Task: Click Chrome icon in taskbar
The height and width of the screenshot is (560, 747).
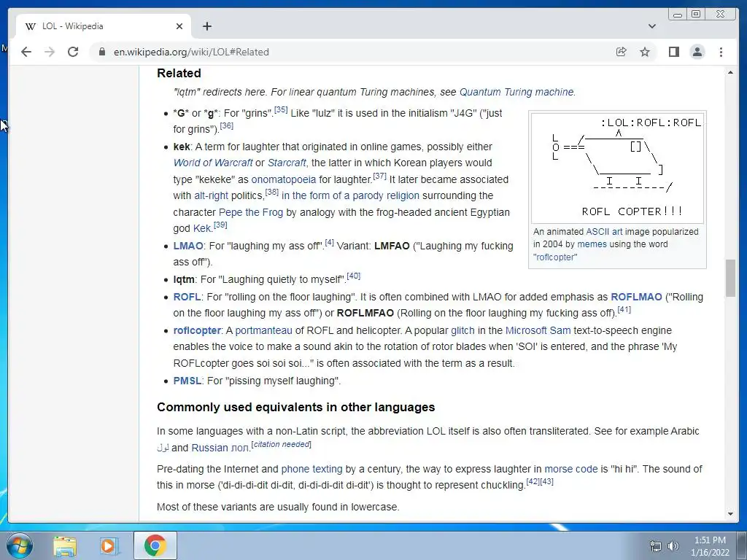Action: (155, 545)
